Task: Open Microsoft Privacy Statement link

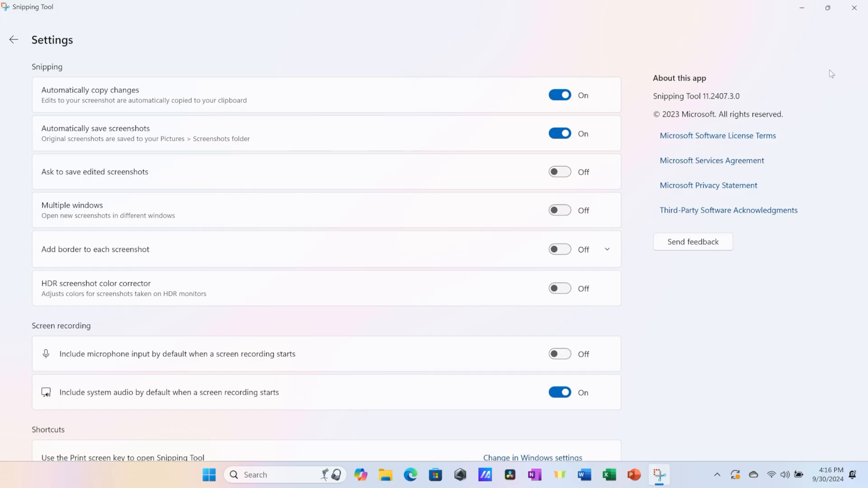Action: pos(708,185)
